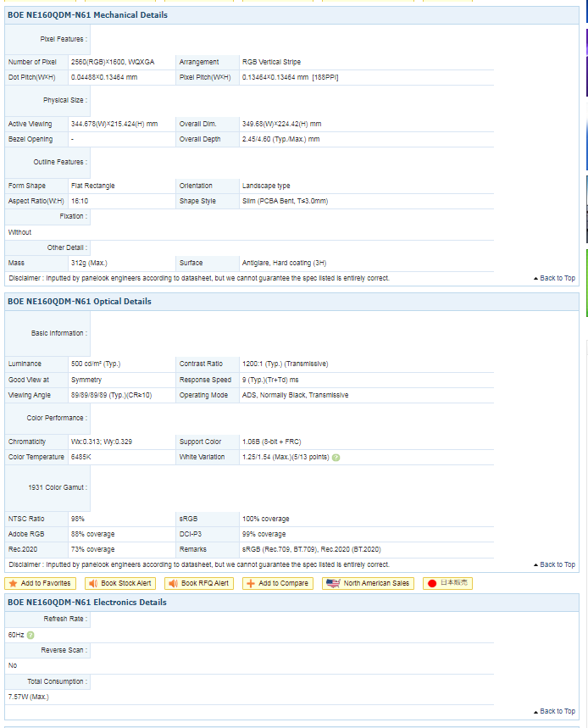Select the Color Performance subsection label
The width and height of the screenshot is (588, 728).
57,419
